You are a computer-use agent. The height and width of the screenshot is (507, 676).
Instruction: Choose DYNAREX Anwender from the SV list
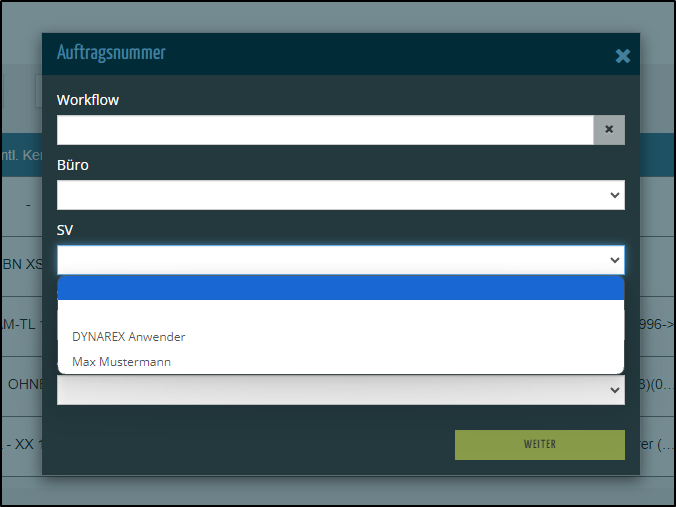(x=129, y=337)
